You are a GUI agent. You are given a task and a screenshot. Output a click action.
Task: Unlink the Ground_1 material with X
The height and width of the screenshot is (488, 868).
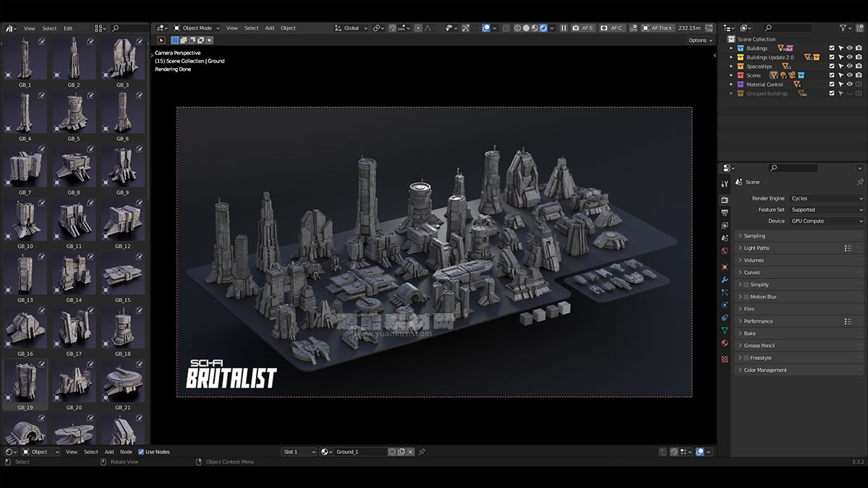tap(410, 452)
